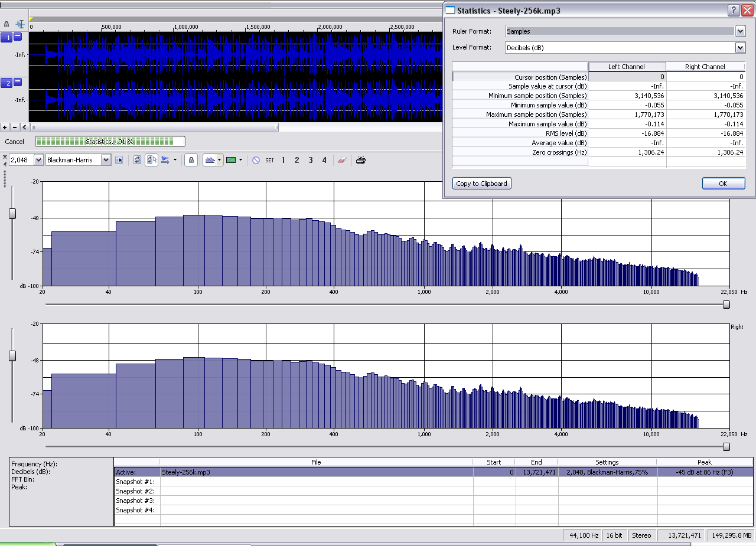The height and width of the screenshot is (546, 756).
Task: Click the Settings column header in snapshot table
Action: 607,462
